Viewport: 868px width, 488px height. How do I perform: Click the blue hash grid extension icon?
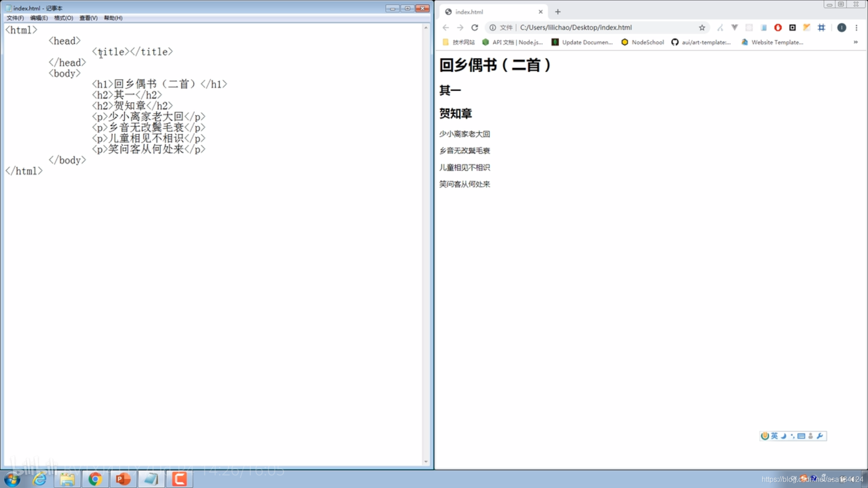pos(822,28)
